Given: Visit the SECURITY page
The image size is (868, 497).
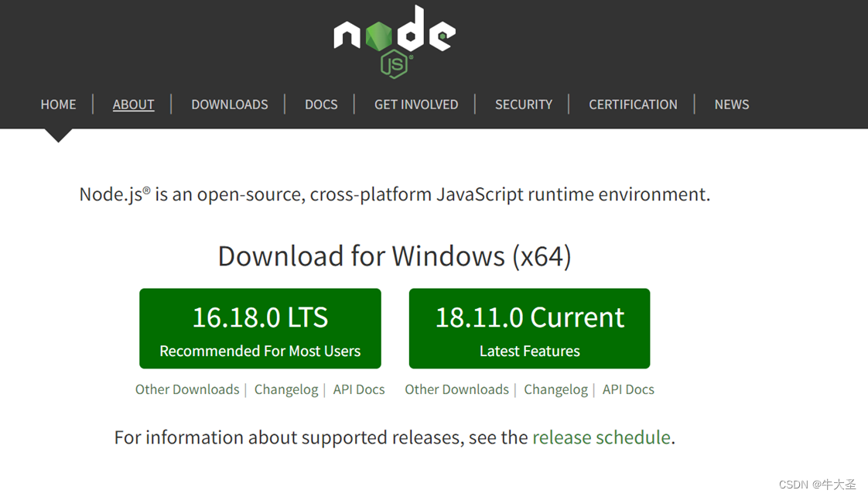Looking at the screenshot, I should [524, 105].
